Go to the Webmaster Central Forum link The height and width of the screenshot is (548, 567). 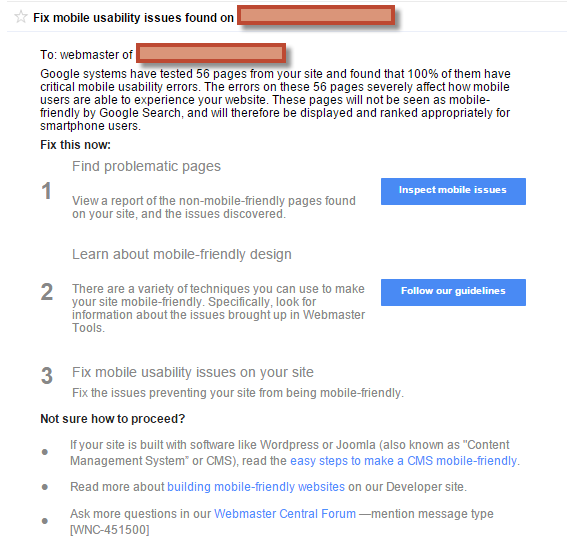click(285, 513)
